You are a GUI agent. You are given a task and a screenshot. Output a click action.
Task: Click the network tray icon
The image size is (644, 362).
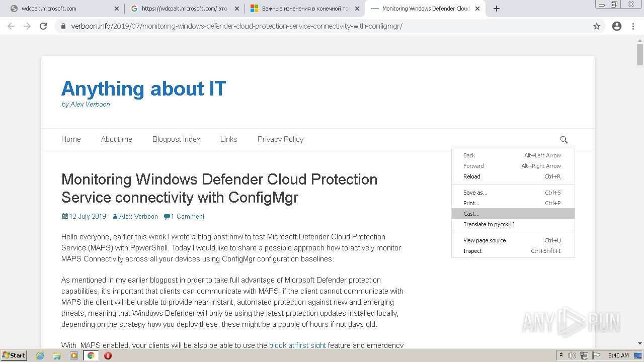584,355
